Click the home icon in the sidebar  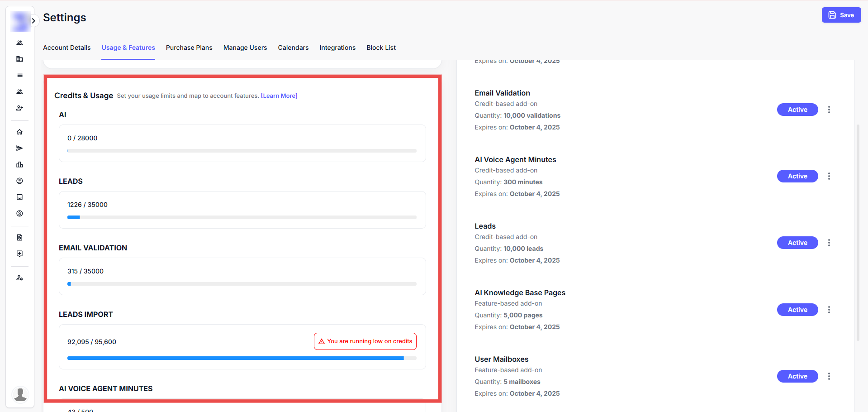[19, 132]
